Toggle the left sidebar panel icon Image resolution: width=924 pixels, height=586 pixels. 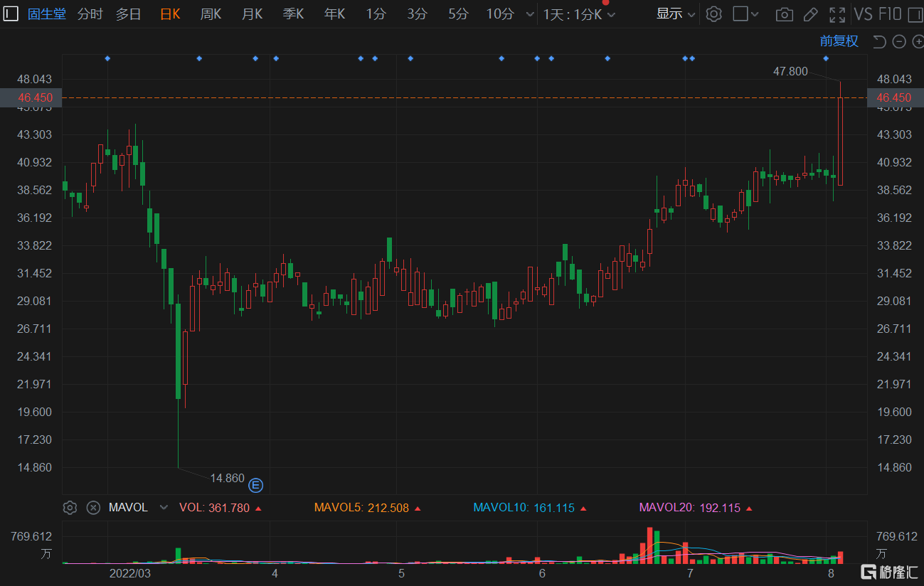11,14
